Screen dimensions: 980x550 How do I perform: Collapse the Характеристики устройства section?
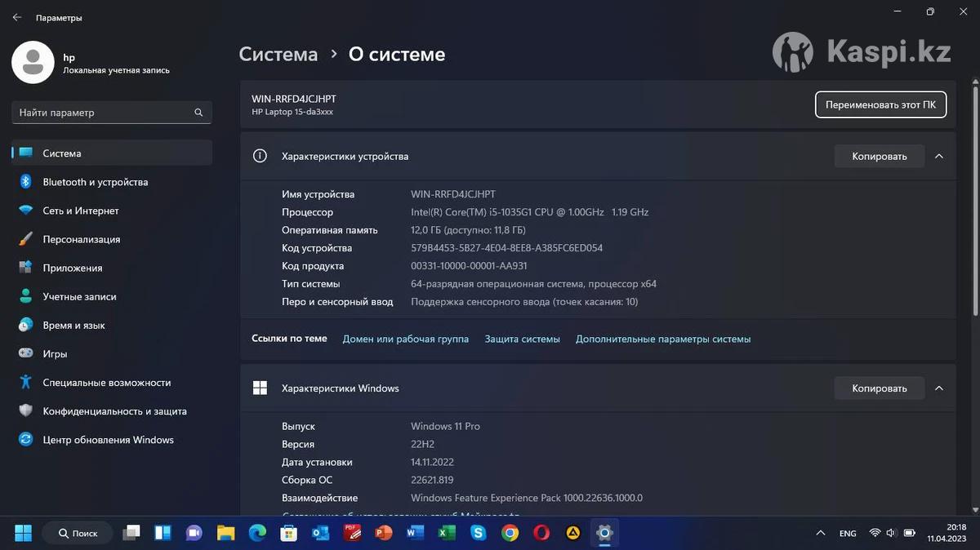coord(939,156)
